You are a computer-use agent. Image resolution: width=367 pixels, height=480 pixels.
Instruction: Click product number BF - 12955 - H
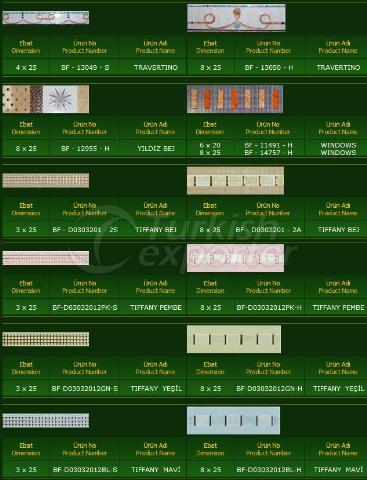point(85,148)
